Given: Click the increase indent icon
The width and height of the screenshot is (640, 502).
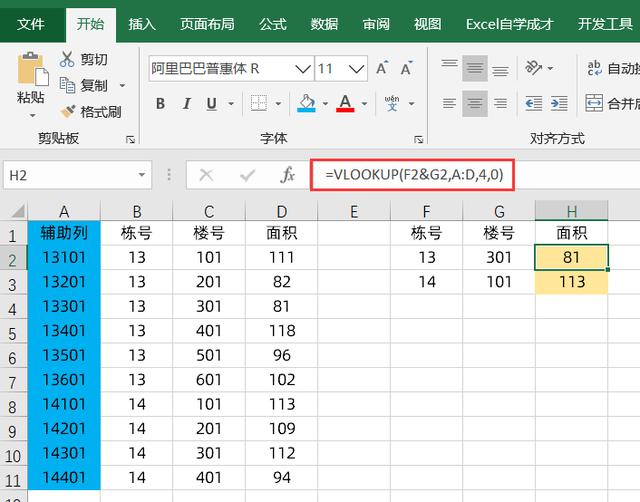Looking at the screenshot, I should coord(559,103).
